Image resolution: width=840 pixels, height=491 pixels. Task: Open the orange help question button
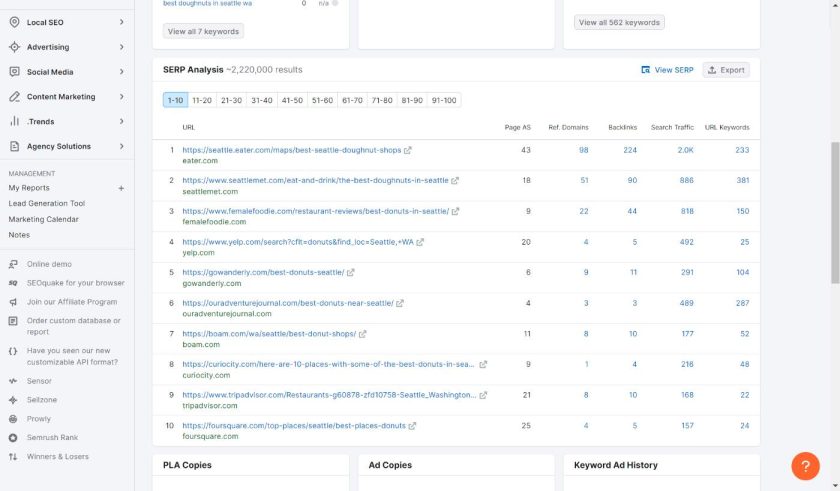coord(805,466)
